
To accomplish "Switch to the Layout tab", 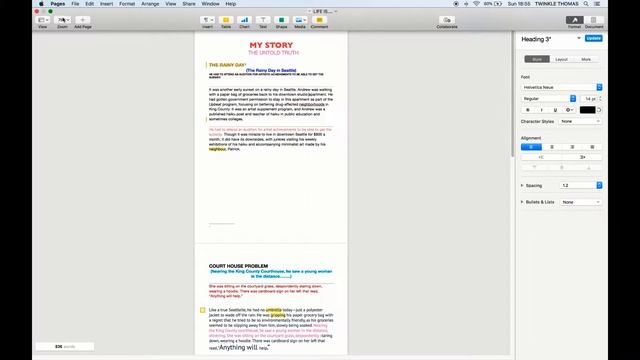I will pyautogui.click(x=561, y=60).
